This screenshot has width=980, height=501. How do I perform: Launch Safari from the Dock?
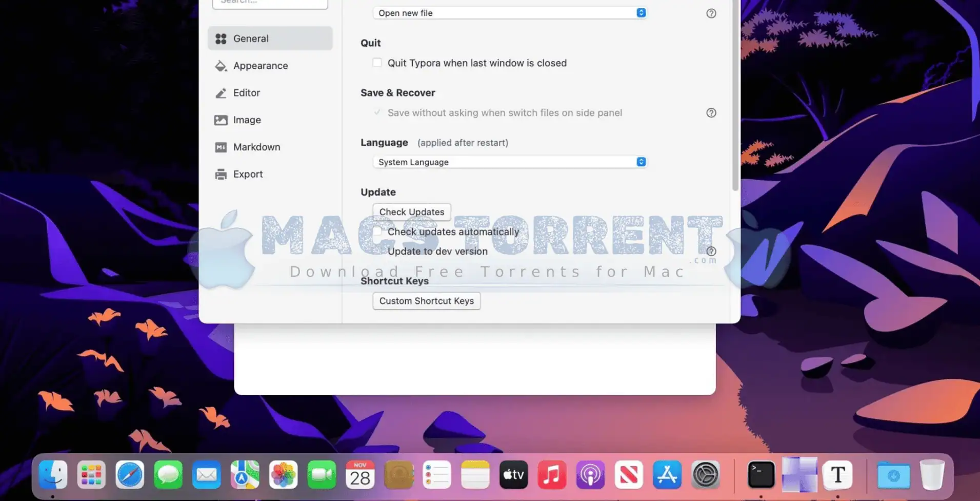pos(130,474)
